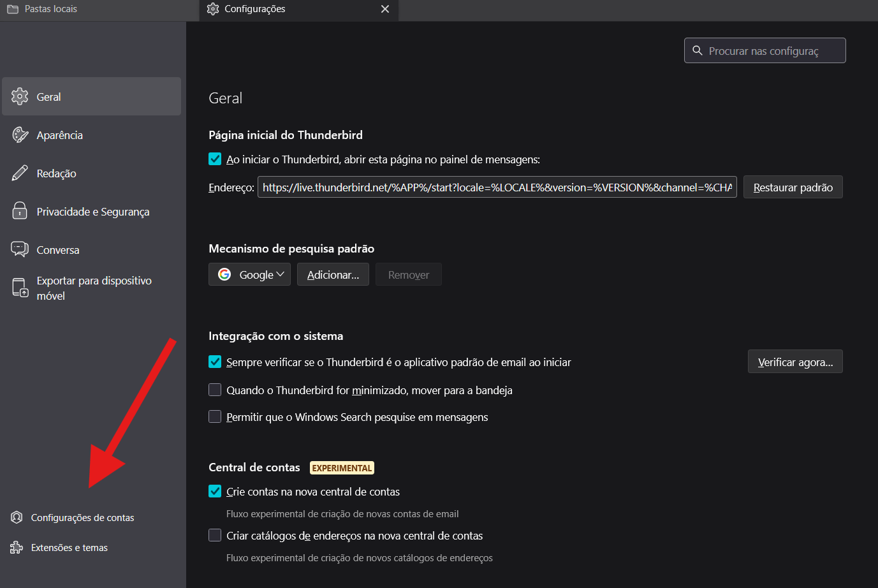Uncheck the open start page on launch checkbox
This screenshot has width=878, height=588.
coord(215,159)
